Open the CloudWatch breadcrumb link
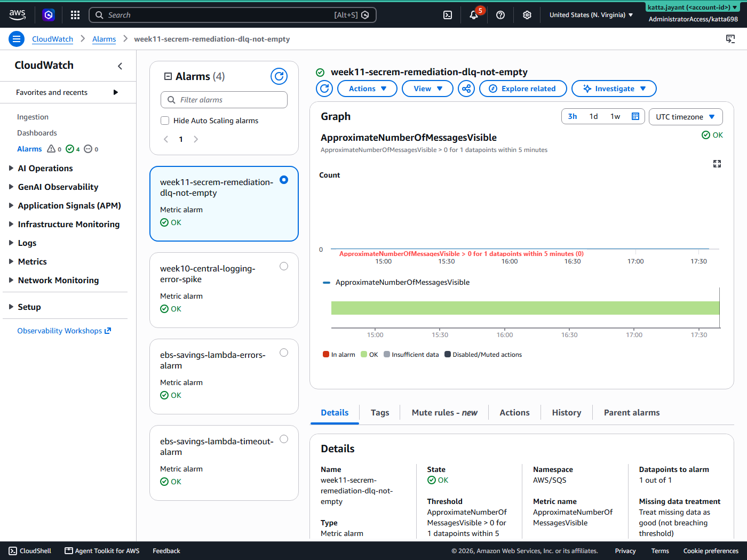Viewport: 747px width, 560px height. pos(52,39)
